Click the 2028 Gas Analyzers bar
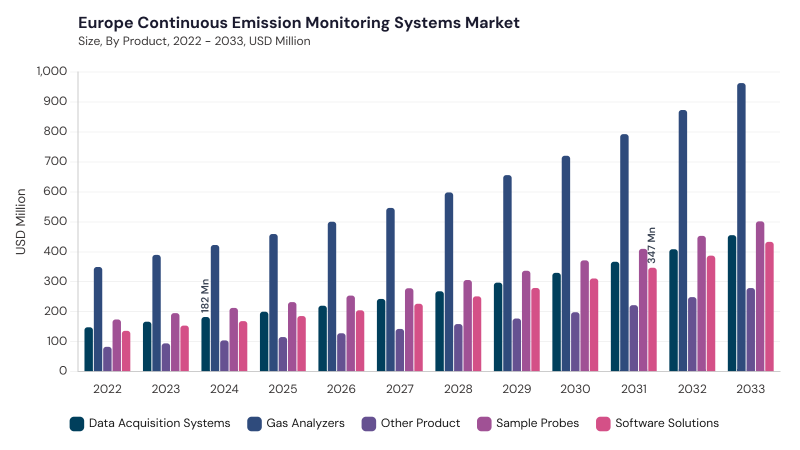 [x=449, y=282]
